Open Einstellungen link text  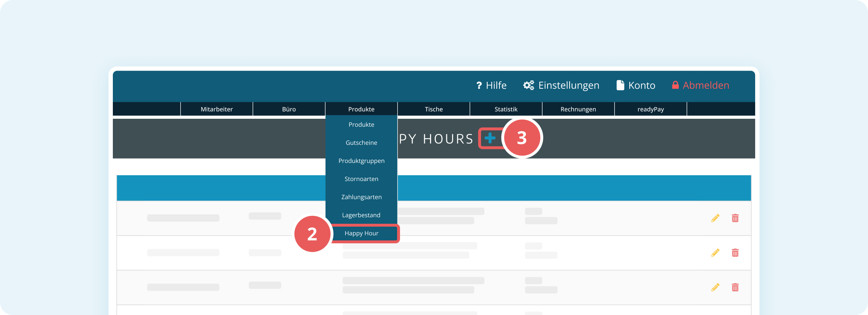[569, 85]
